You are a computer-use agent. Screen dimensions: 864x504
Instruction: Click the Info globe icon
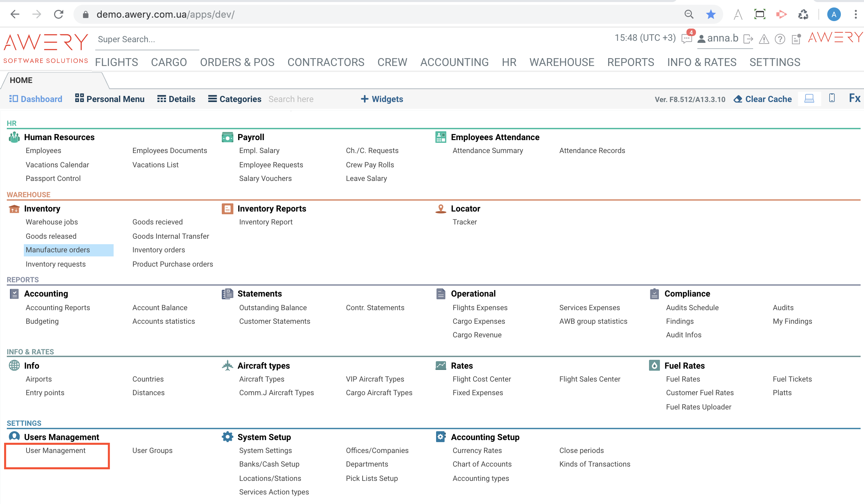[14, 366]
